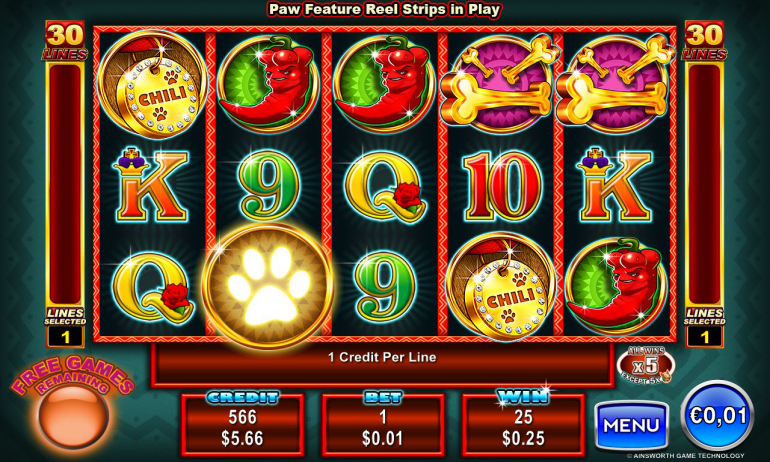Viewport: 770px width, 462px height.
Task: Click the Chili dog tag on first reel
Action: [152, 85]
